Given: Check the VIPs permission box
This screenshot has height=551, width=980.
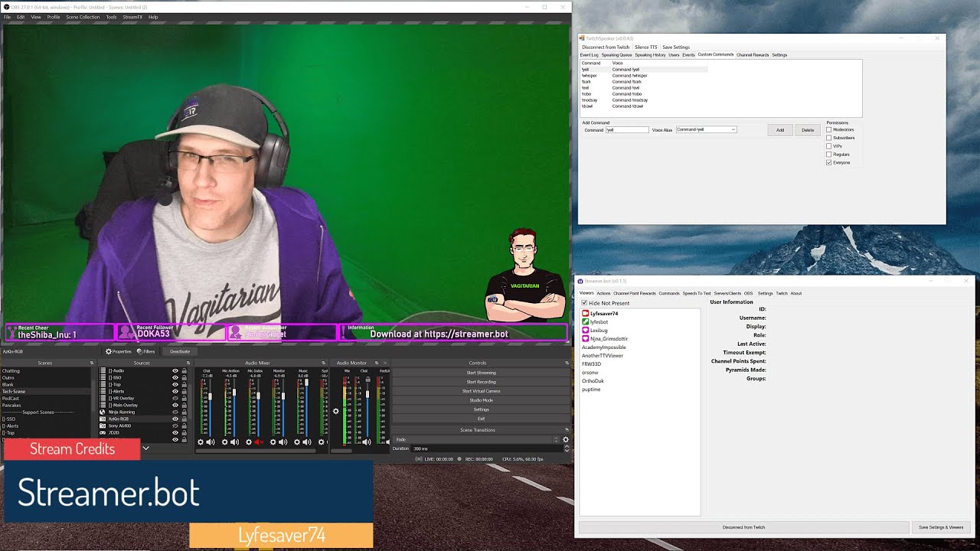Looking at the screenshot, I should pyautogui.click(x=828, y=146).
